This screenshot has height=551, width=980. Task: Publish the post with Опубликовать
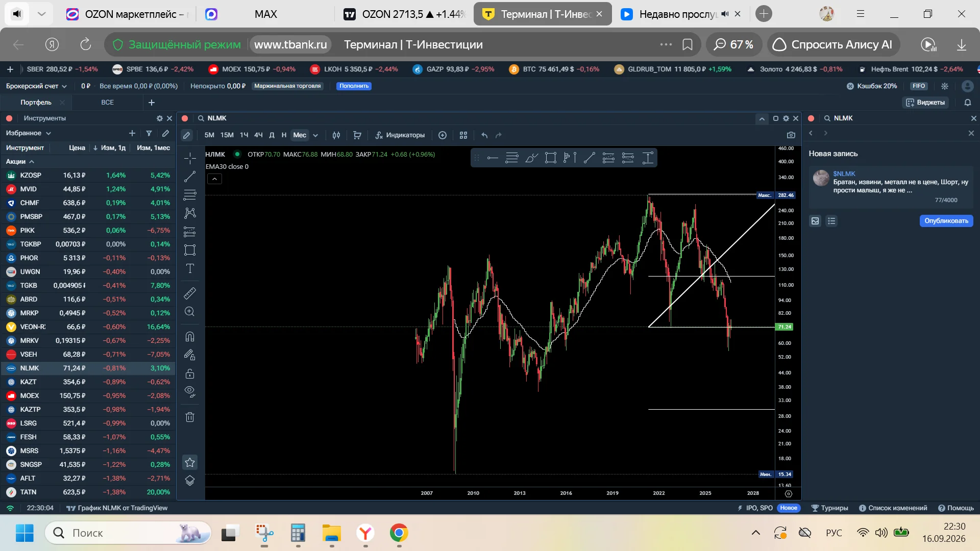coord(946,221)
